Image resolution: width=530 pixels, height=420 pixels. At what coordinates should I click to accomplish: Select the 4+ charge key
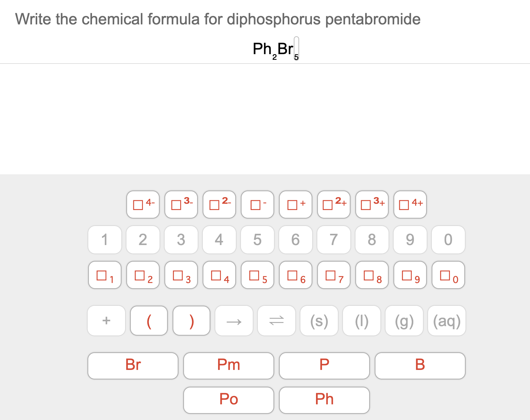[410, 204]
